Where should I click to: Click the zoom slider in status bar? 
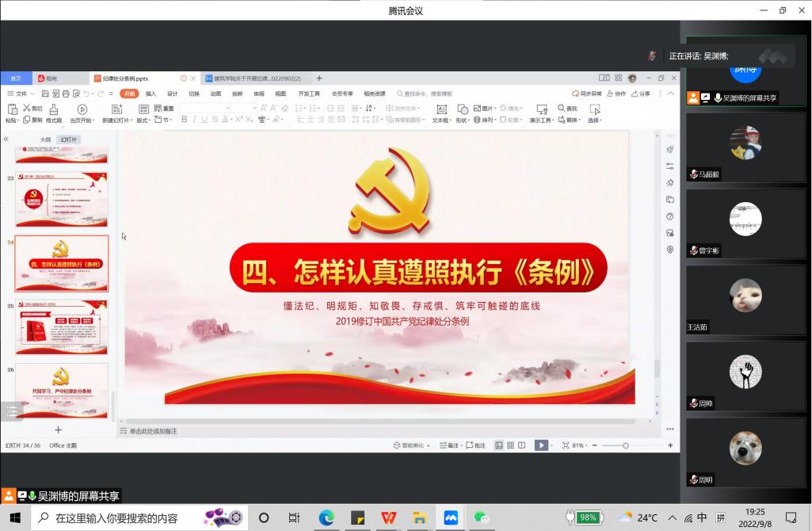[x=626, y=445]
